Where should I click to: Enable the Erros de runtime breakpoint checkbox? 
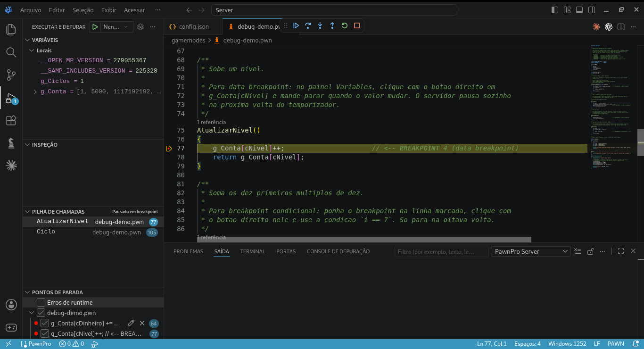pyautogui.click(x=41, y=302)
